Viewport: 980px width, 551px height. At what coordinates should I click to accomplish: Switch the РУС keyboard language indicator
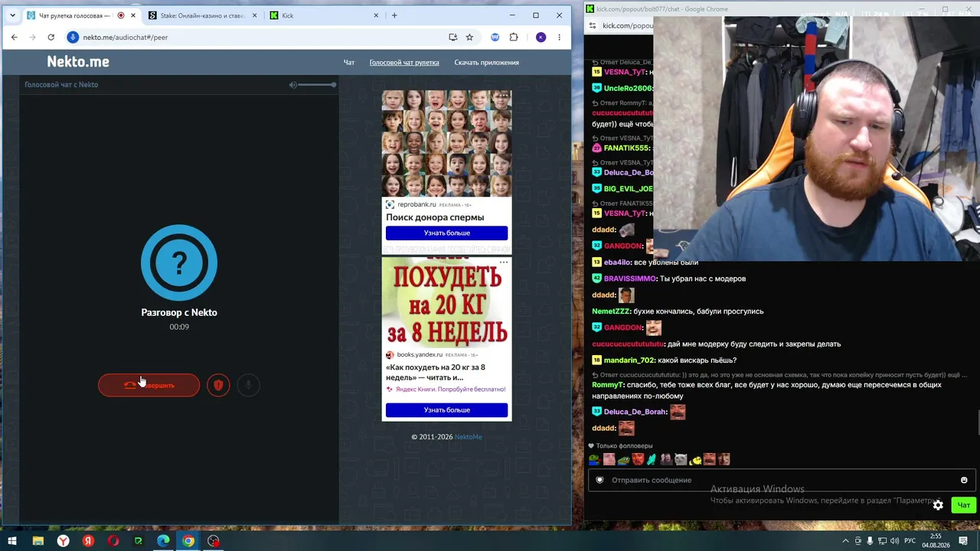point(910,541)
